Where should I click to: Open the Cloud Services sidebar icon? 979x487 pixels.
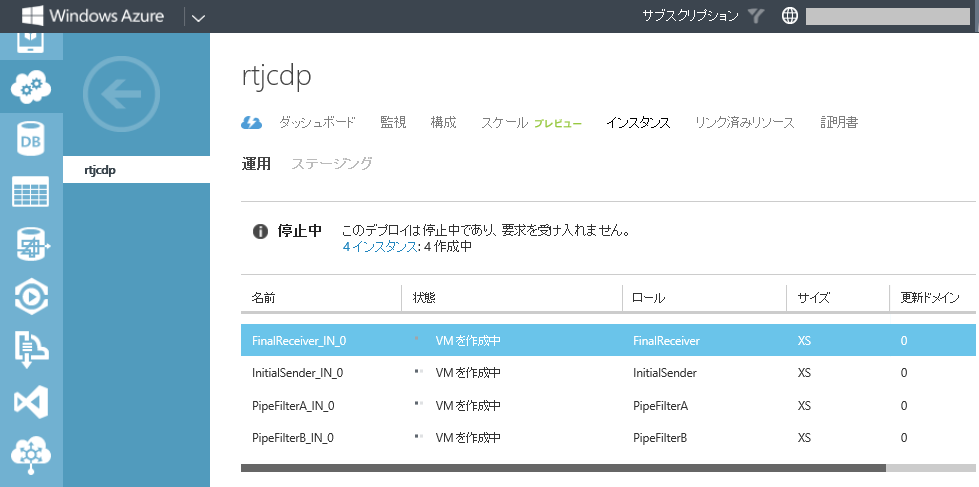click(31, 90)
